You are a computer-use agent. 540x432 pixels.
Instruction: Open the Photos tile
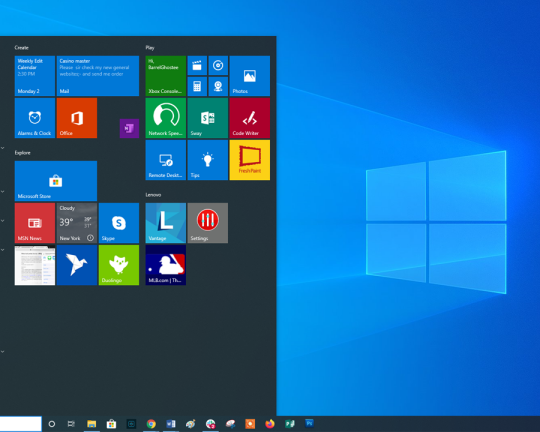[250, 76]
